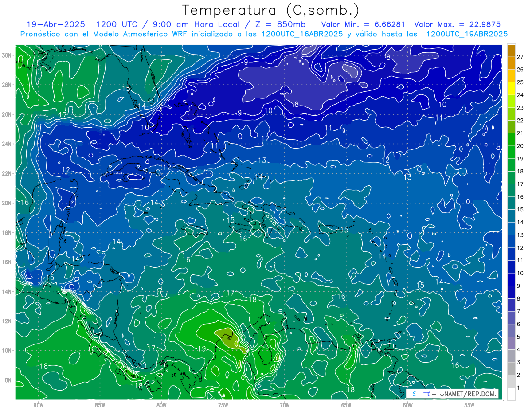
Task: Pick the white swatch below 1 on the legend
Action: click(x=511, y=394)
